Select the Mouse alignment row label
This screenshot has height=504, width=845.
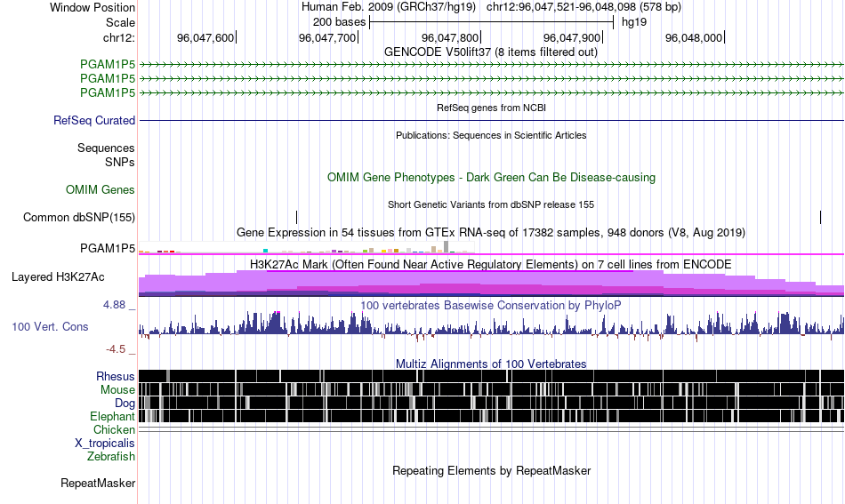click(117, 390)
